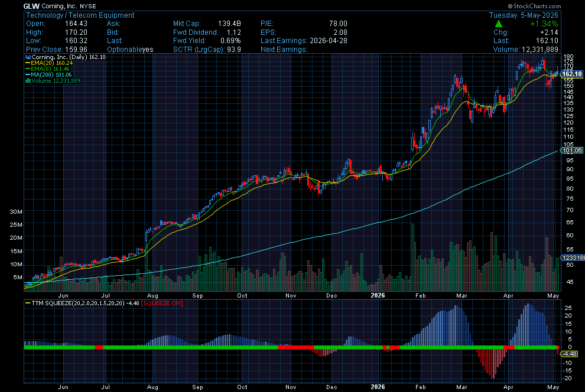Click the Tuesday 5-May-2026 date label

[524, 15]
